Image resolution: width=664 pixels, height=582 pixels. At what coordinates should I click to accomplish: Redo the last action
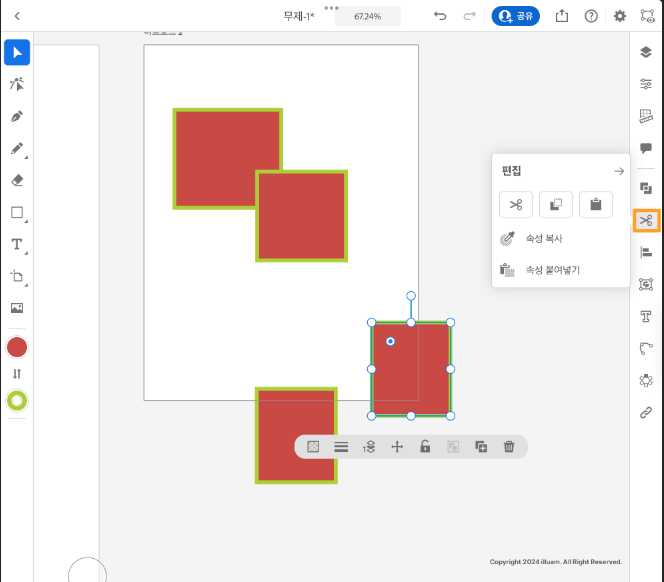coord(469,16)
